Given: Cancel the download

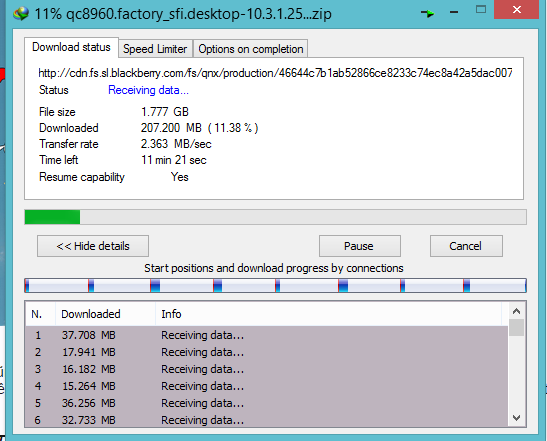Looking at the screenshot, I should [466, 246].
